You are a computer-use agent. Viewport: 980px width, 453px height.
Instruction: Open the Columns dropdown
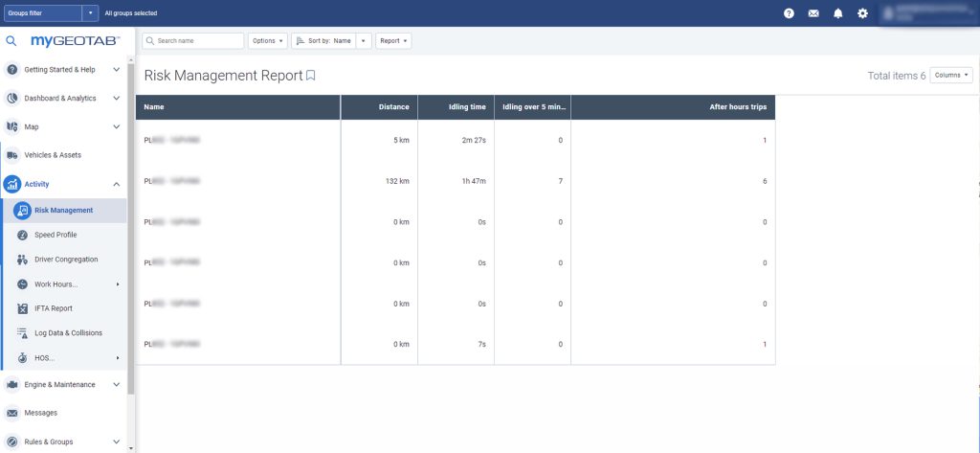pos(950,75)
